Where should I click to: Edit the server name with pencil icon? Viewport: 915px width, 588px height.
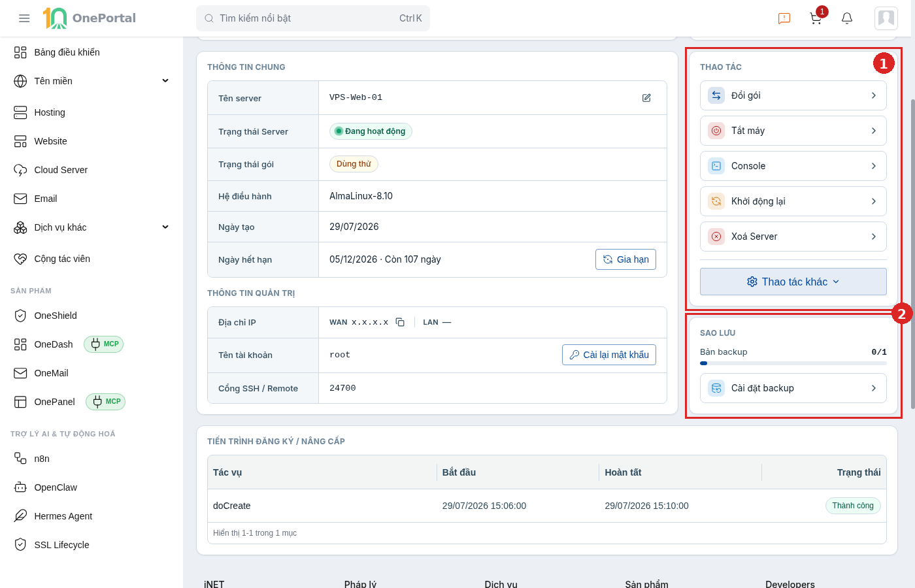646,98
